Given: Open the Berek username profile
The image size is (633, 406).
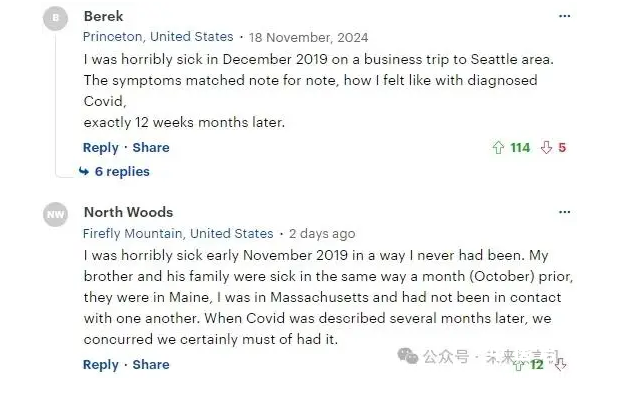Looking at the screenshot, I should point(103,16).
